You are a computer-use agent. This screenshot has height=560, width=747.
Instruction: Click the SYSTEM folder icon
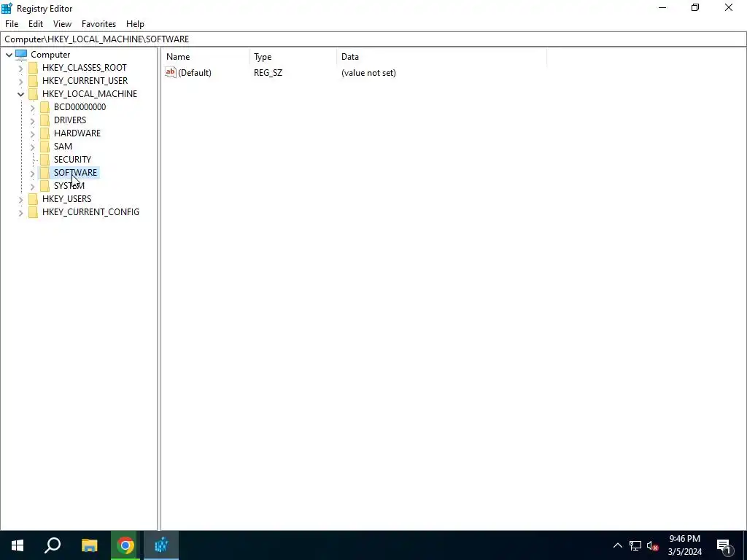(x=44, y=186)
